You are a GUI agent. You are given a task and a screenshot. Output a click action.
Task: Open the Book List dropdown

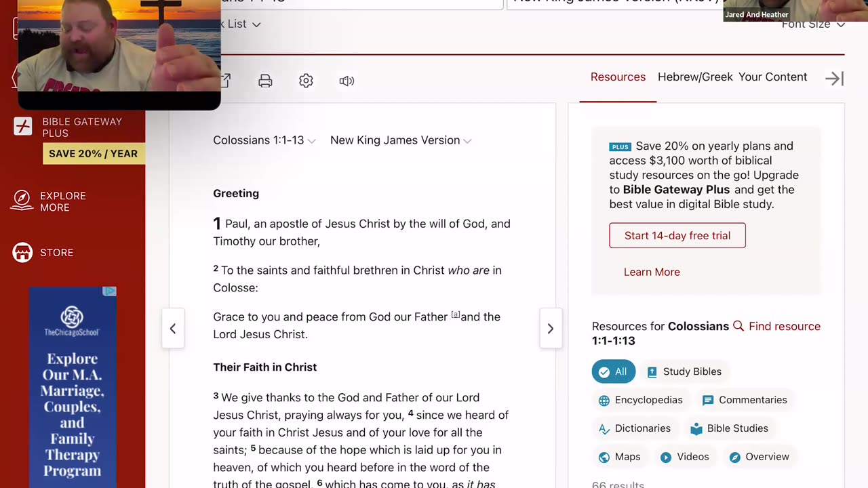pyautogui.click(x=241, y=24)
